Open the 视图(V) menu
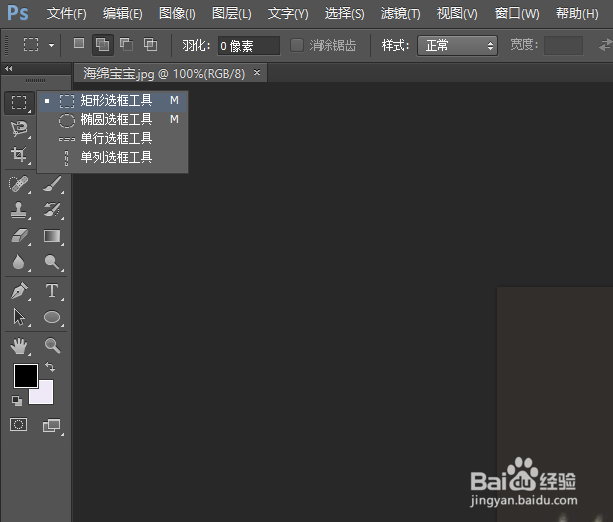Image resolution: width=613 pixels, height=522 pixels. pos(457,14)
